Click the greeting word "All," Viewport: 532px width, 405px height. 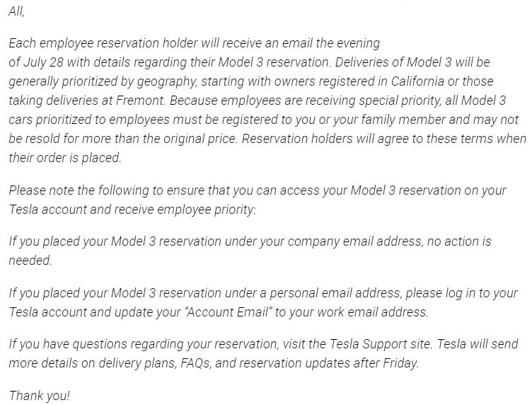coord(16,11)
